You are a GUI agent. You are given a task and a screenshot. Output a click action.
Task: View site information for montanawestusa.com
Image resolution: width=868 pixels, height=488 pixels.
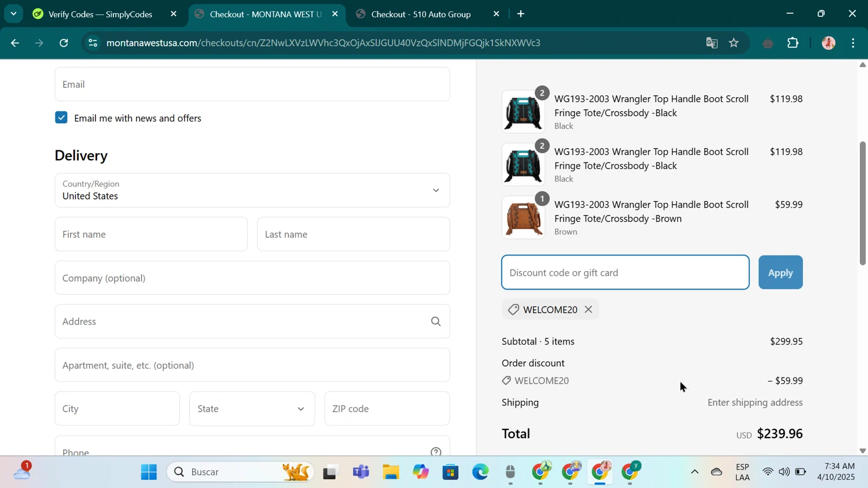pos(93,43)
